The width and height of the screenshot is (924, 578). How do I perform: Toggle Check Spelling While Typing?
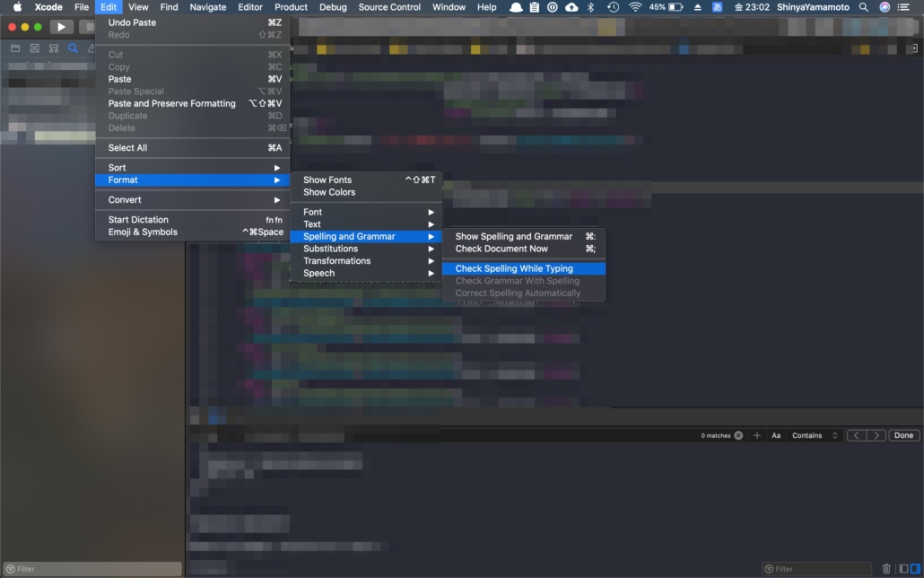click(x=514, y=268)
